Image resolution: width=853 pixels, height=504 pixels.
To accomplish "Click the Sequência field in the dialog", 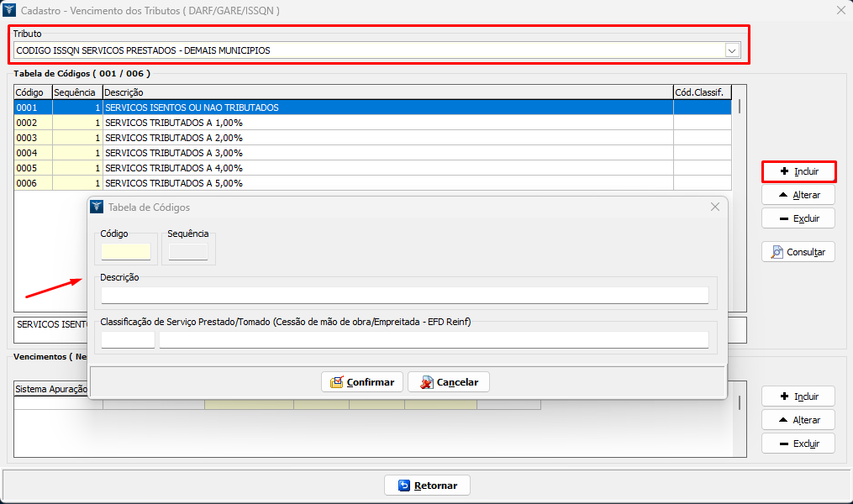I will tap(188, 251).
